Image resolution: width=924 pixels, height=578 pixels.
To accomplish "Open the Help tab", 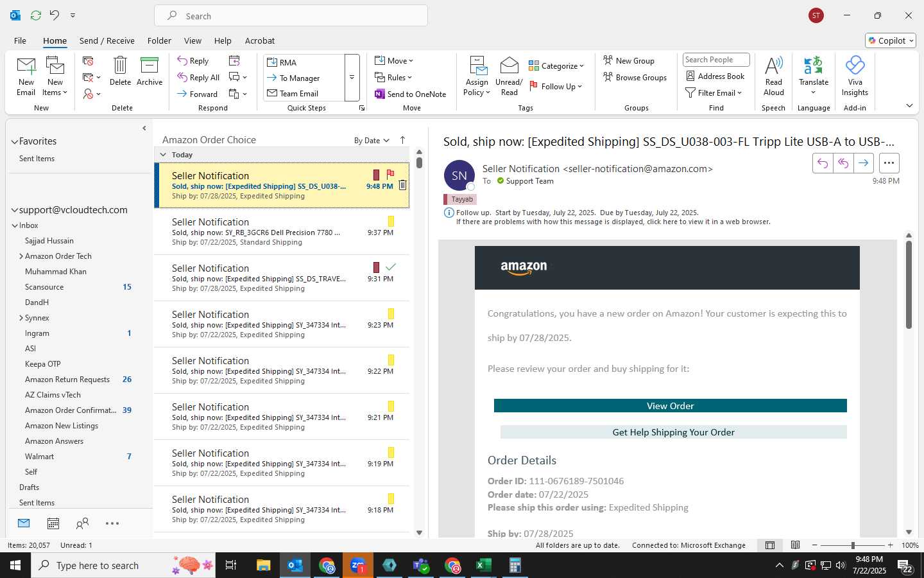I will click(x=223, y=40).
